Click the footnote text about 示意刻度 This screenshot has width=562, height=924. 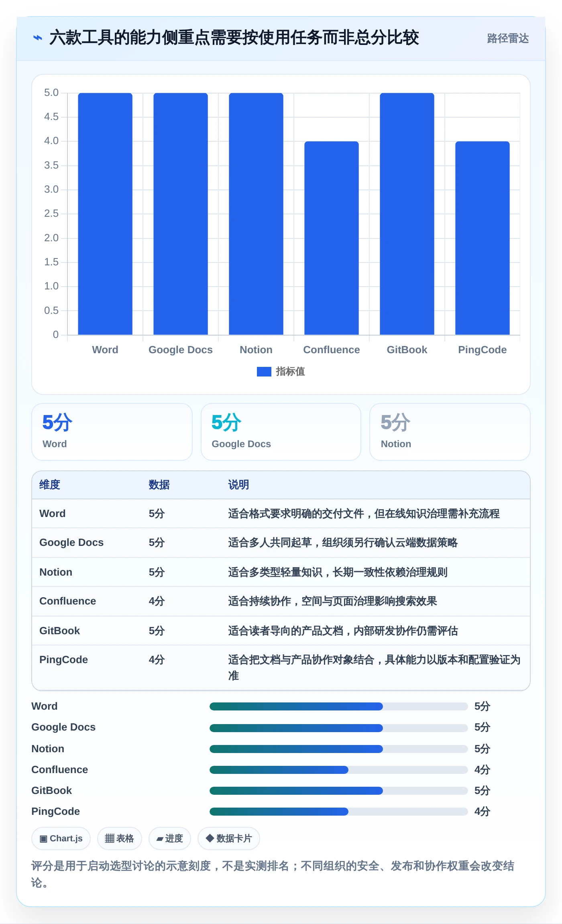273,874
